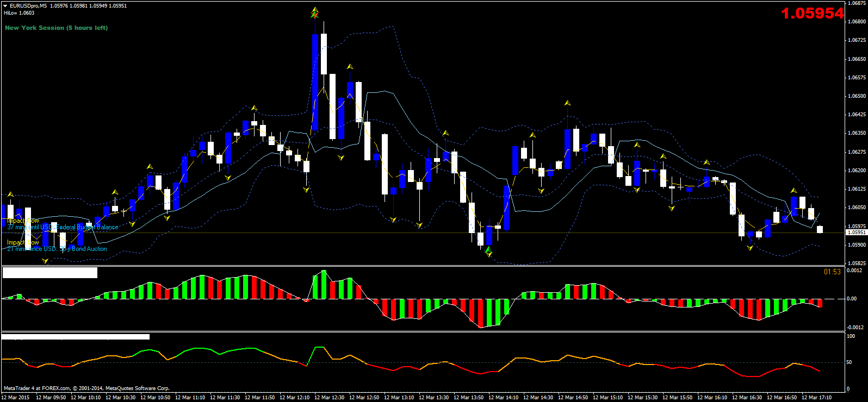Click the 12 Mar 16:30 time label
868x402 pixels.
[747, 398]
